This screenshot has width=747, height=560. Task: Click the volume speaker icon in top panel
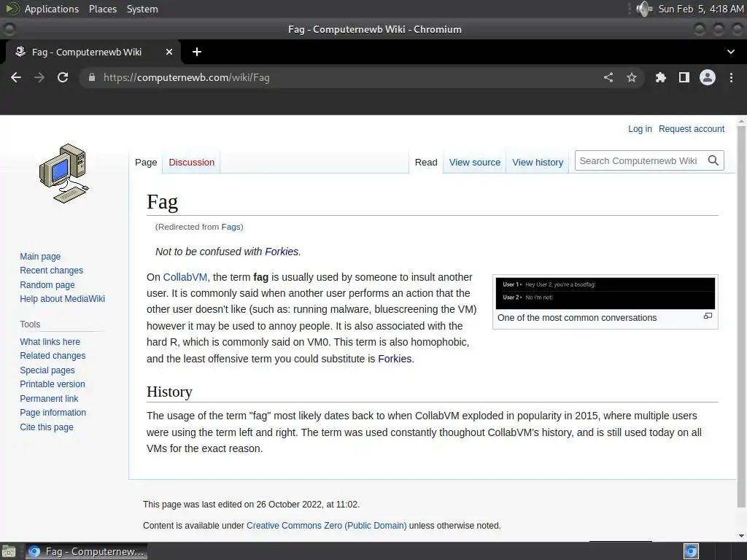644,9
